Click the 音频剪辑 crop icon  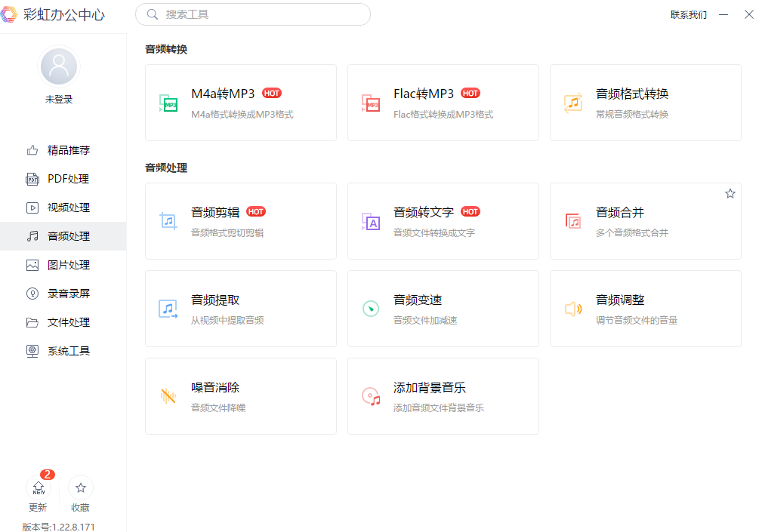(x=168, y=221)
